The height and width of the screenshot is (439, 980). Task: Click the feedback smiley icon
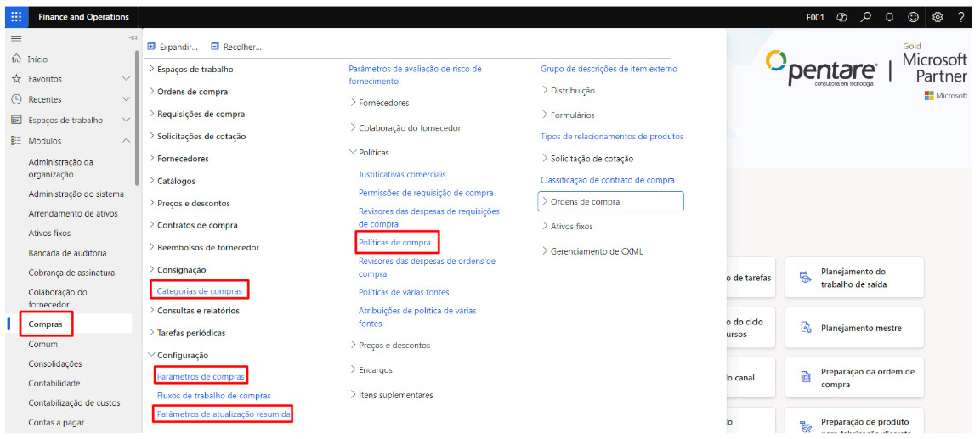pos(913,17)
